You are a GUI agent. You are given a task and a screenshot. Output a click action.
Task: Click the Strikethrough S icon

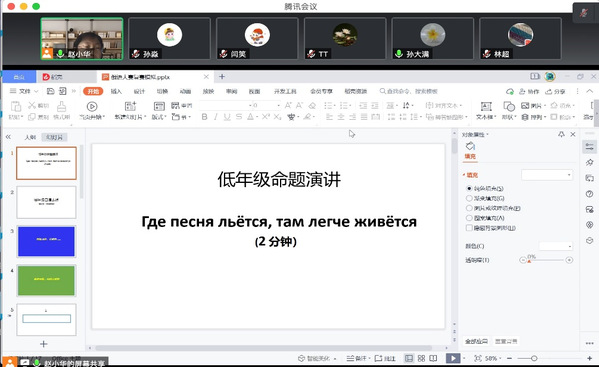(239, 117)
